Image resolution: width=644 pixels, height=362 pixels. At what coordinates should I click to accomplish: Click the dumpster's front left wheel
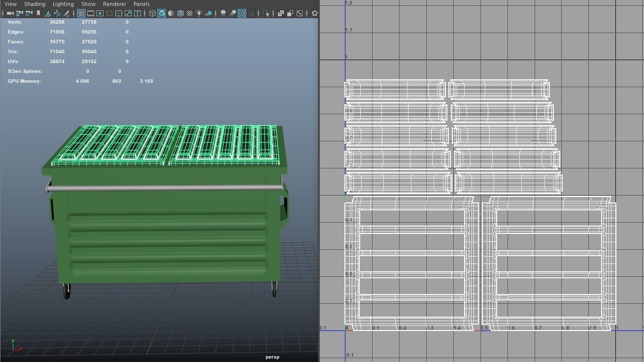click(x=67, y=291)
